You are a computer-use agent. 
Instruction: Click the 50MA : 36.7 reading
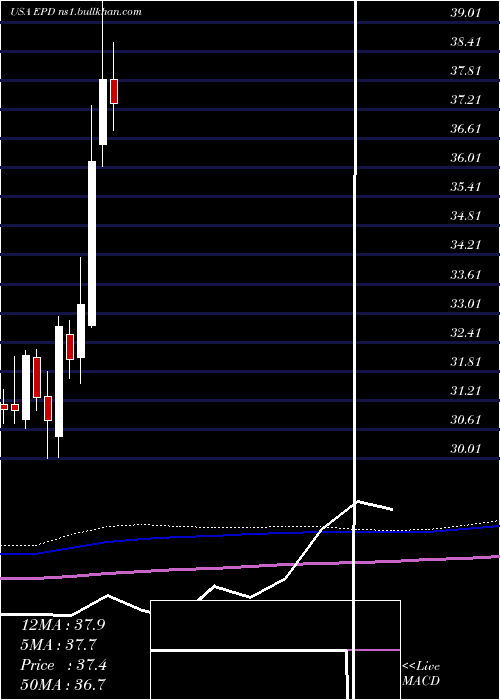(x=62, y=685)
